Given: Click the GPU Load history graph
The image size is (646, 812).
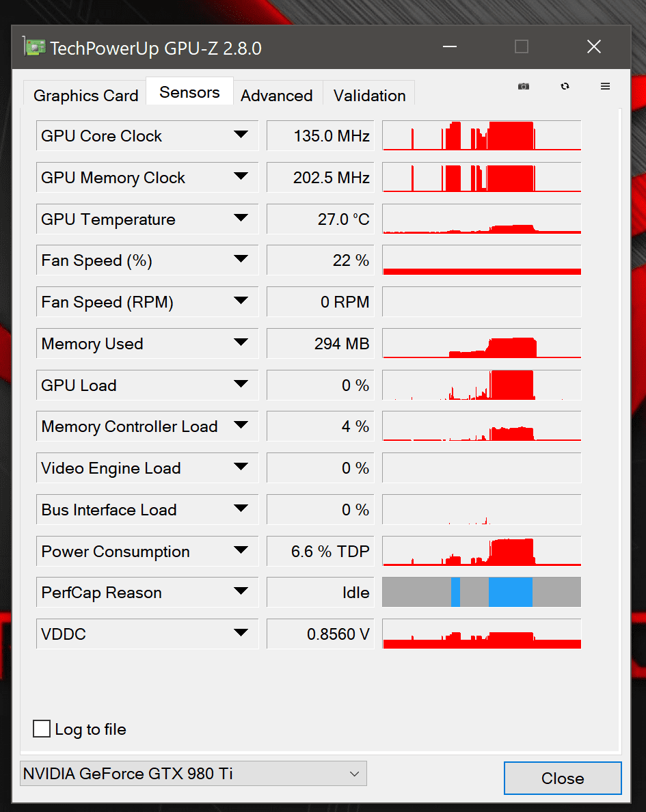Looking at the screenshot, I should click(482, 385).
